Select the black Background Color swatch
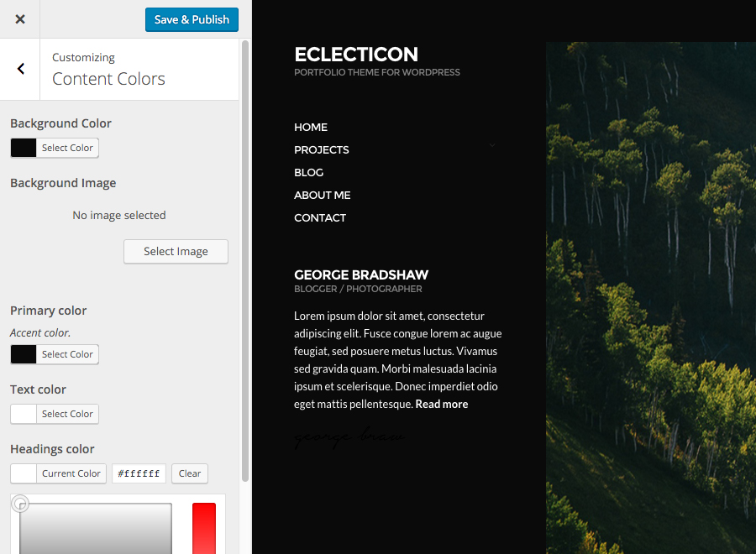 [x=22, y=148]
